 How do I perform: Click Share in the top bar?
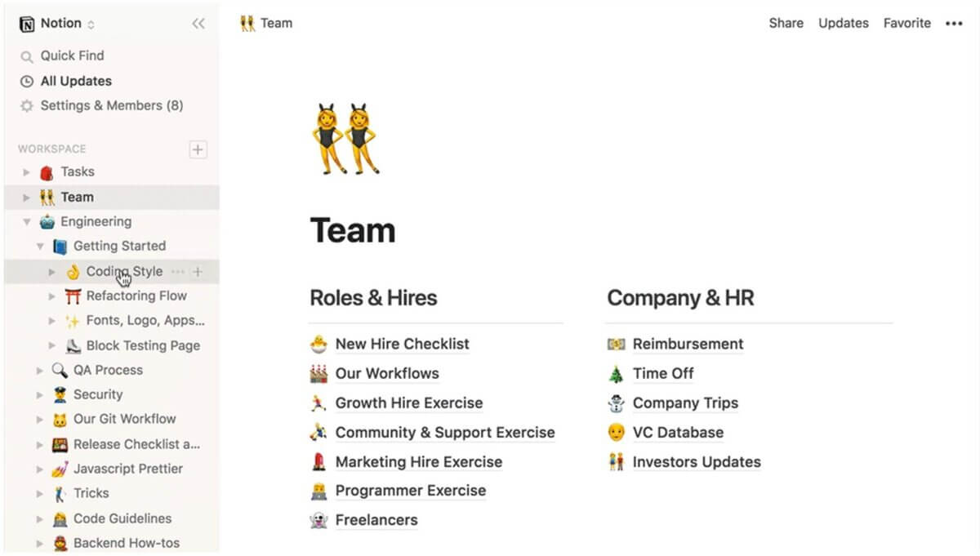tap(786, 24)
